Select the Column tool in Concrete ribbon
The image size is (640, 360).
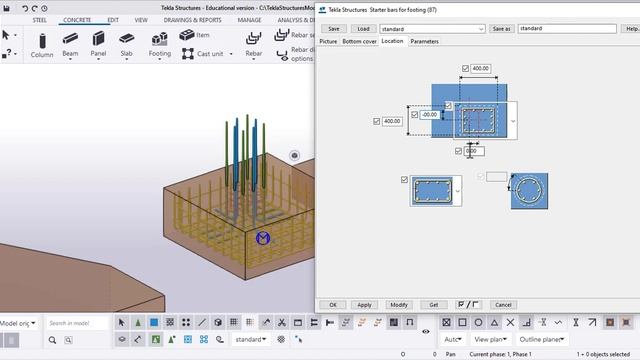point(42,46)
